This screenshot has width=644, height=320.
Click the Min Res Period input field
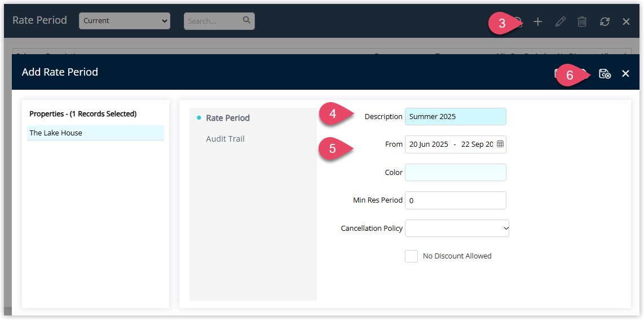(456, 200)
